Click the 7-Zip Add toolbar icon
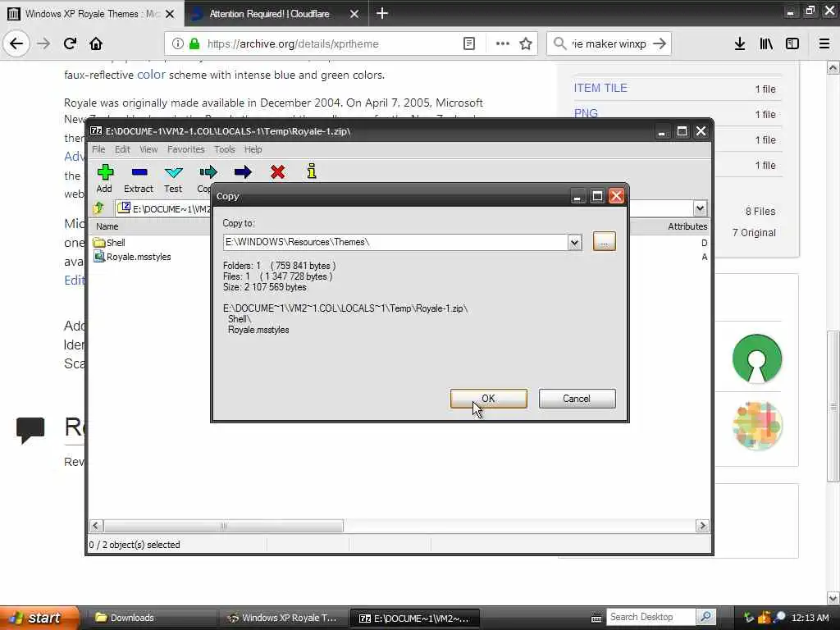 (105, 172)
